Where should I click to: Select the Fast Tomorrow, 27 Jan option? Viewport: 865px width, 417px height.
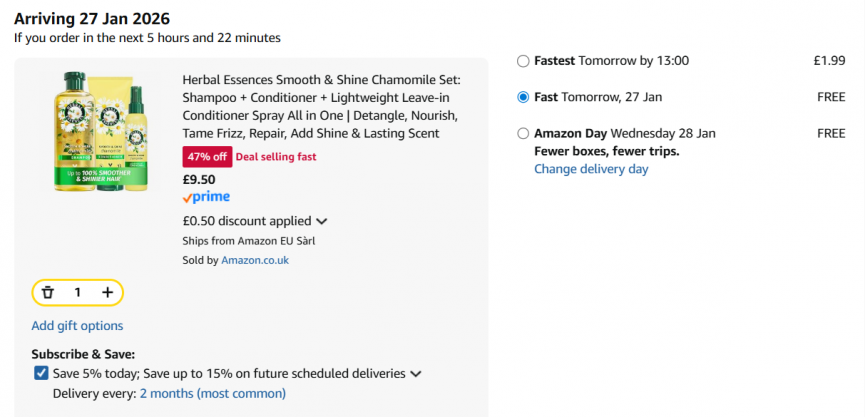coord(523,97)
